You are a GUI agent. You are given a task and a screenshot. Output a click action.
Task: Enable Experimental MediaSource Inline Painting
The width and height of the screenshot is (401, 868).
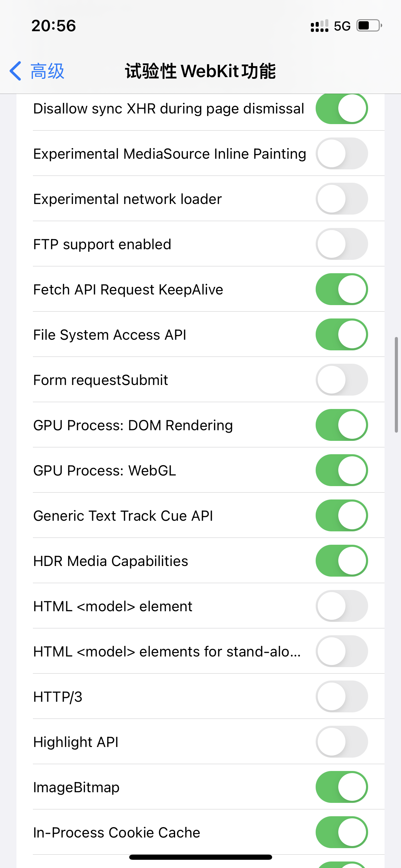click(x=341, y=154)
